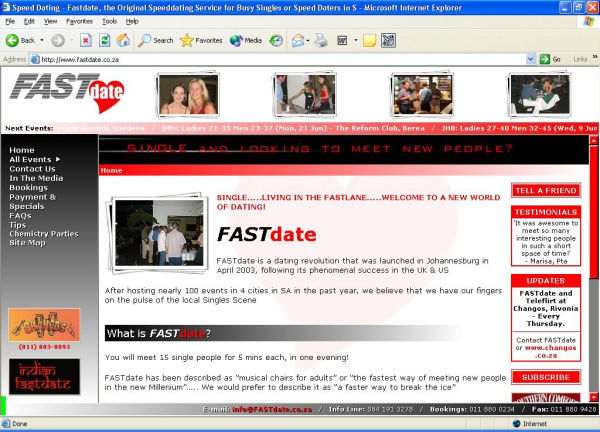Click the SUBSCRIBE button

[x=546, y=377]
